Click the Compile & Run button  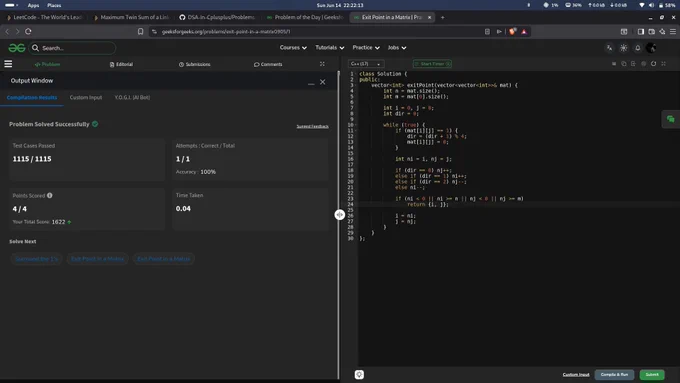click(614, 374)
